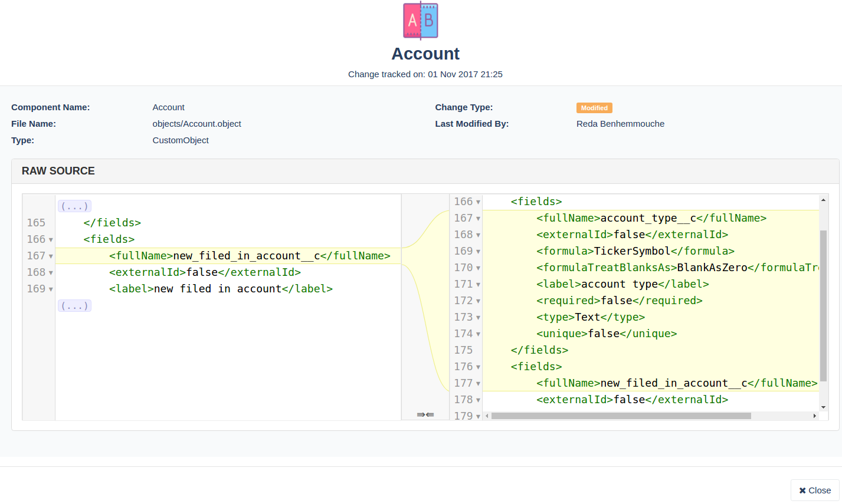Click the vertical scrollbar down arrow

coord(823,407)
